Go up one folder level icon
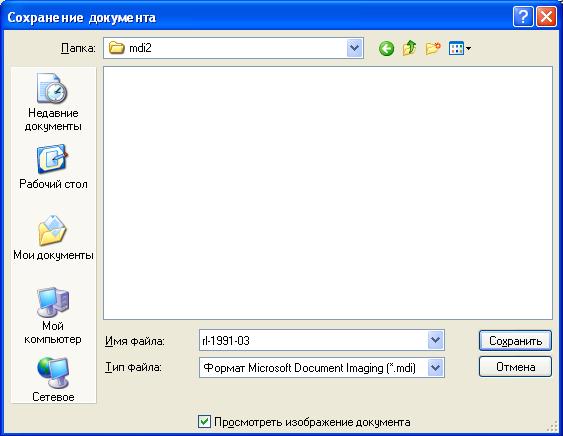The width and height of the screenshot is (563, 436). point(409,48)
